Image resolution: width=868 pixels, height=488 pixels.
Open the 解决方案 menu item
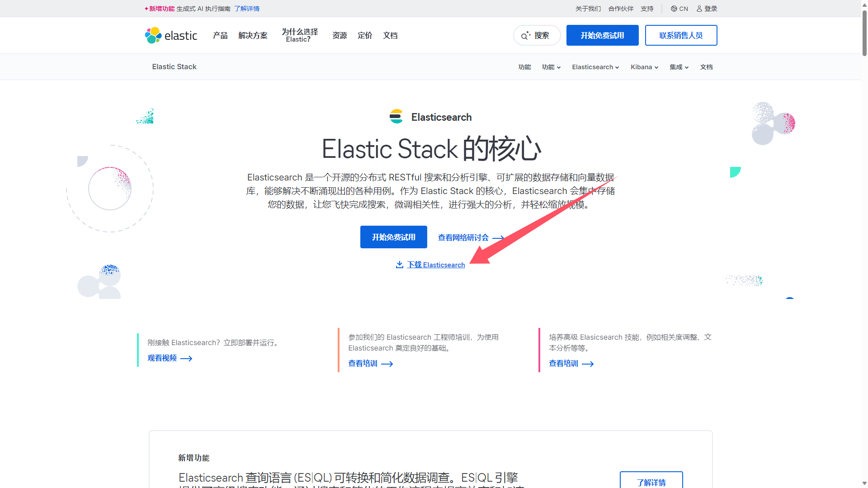point(253,35)
